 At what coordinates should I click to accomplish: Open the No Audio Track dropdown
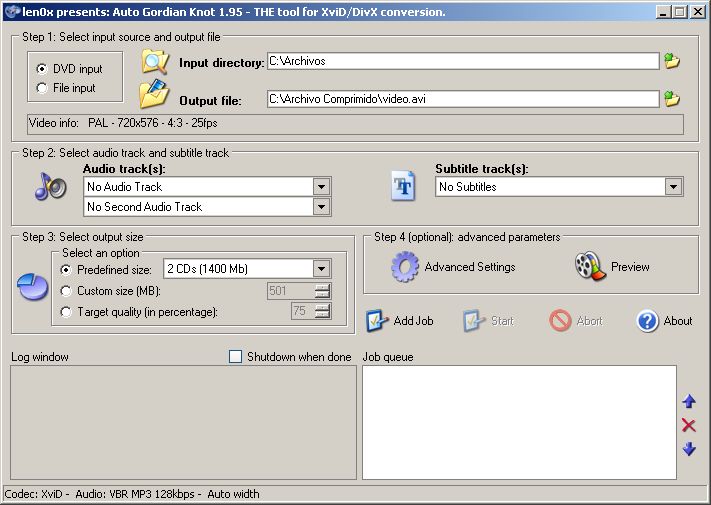coord(321,187)
